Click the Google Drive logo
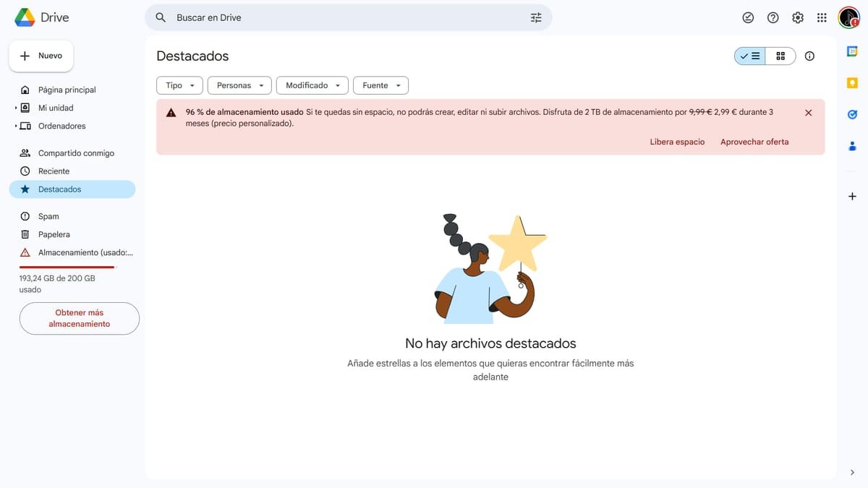 point(41,17)
